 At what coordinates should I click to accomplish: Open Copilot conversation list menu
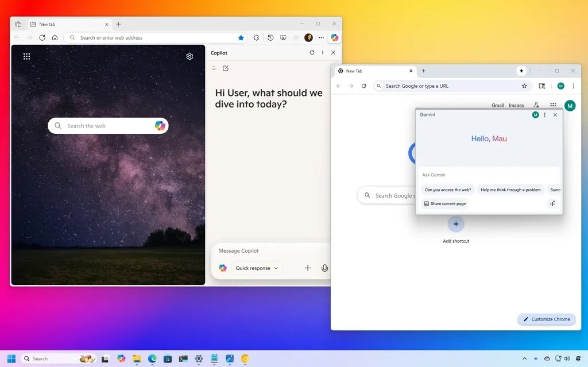pyautogui.click(x=214, y=68)
